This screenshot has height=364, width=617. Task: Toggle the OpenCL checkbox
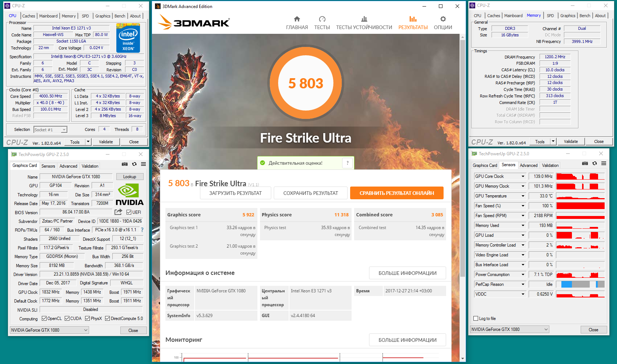click(44, 319)
